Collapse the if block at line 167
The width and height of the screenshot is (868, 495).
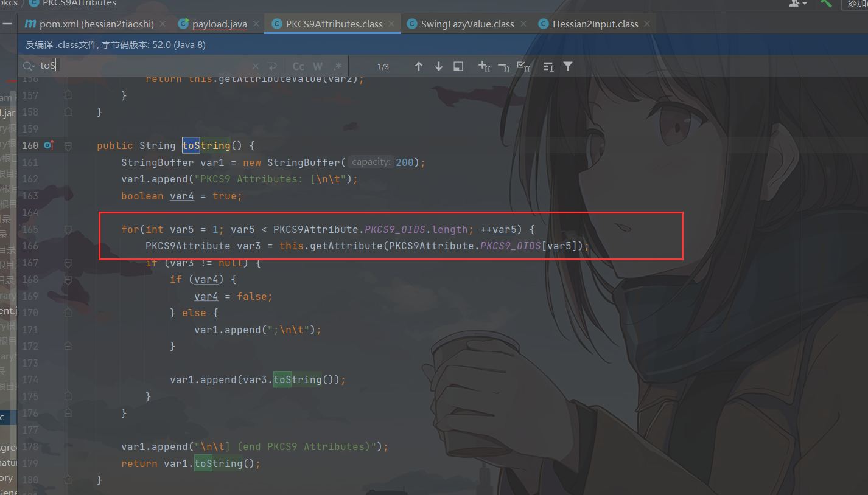coord(68,263)
